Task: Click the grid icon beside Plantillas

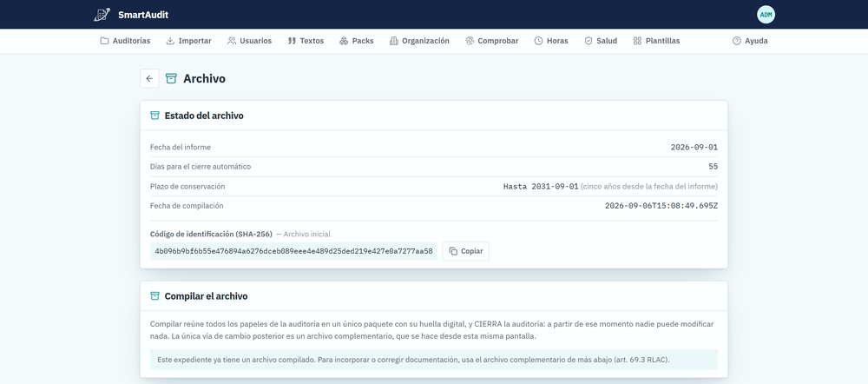Action: (x=637, y=41)
